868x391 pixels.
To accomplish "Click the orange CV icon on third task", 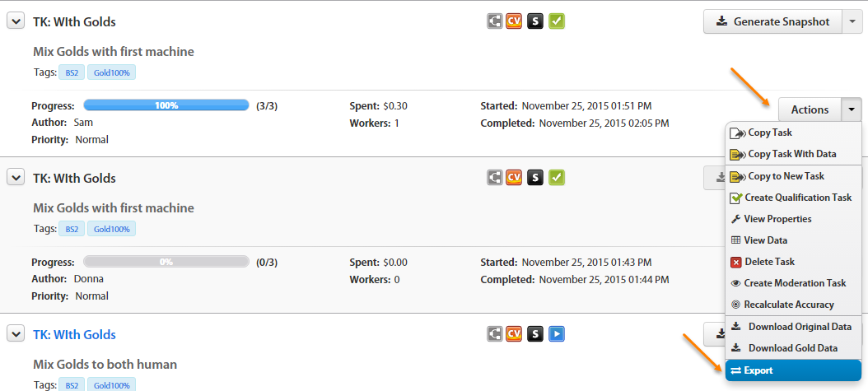I will [x=514, y=334].
